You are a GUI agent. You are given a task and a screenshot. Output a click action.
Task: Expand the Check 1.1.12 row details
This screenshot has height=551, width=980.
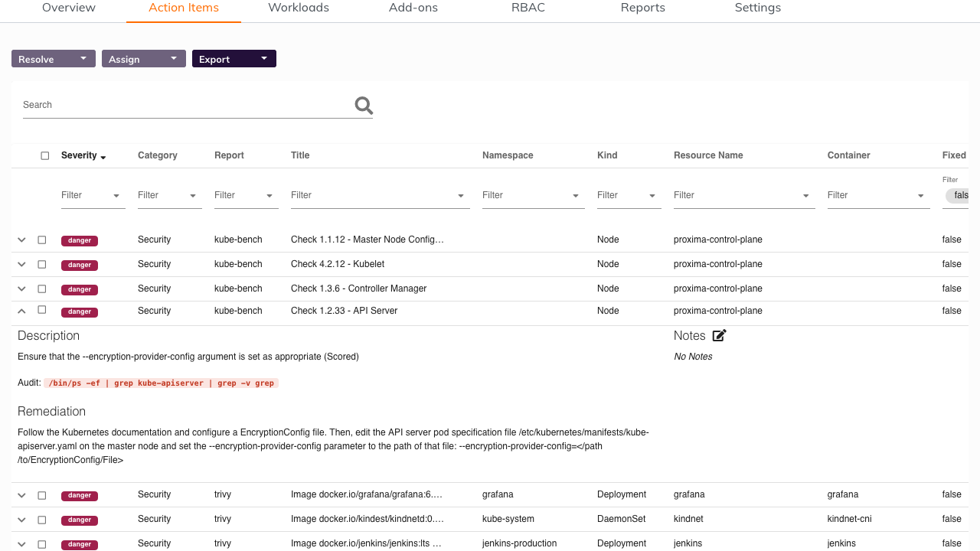pyautogui.click(x=21, y=240)
